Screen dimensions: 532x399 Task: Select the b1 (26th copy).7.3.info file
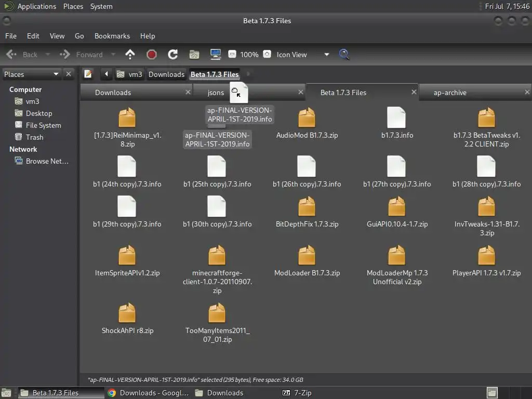coord(307,172)
